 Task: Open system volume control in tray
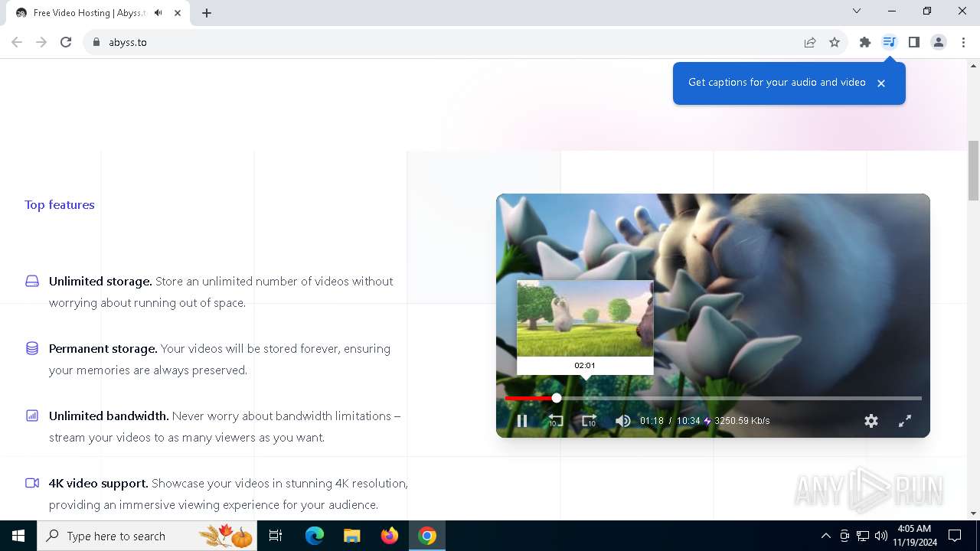pos(881,536)
